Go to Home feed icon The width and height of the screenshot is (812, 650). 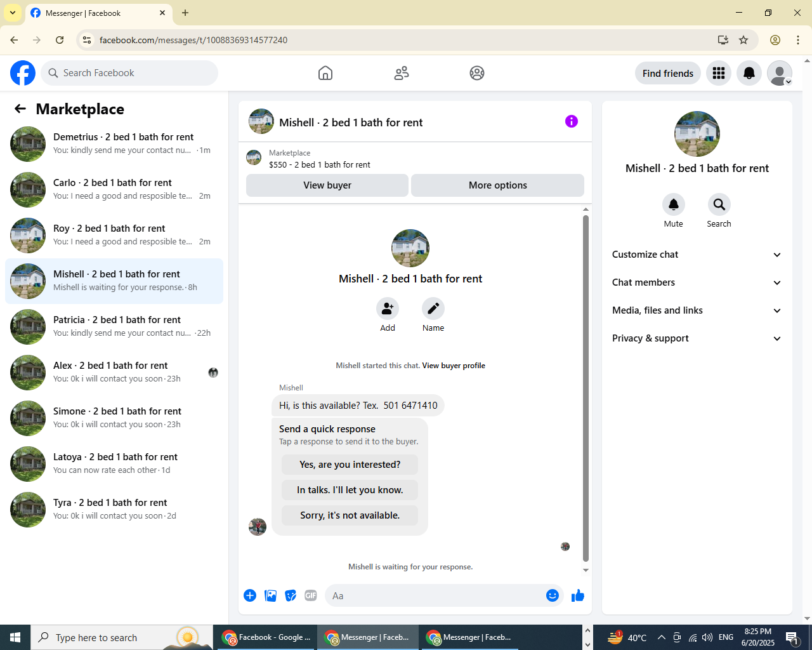pos(325,73)
